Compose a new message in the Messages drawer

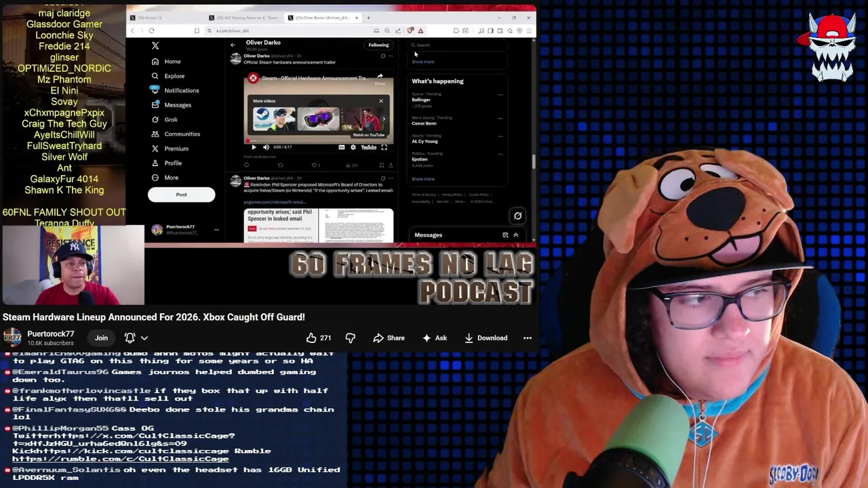point(505,235)
